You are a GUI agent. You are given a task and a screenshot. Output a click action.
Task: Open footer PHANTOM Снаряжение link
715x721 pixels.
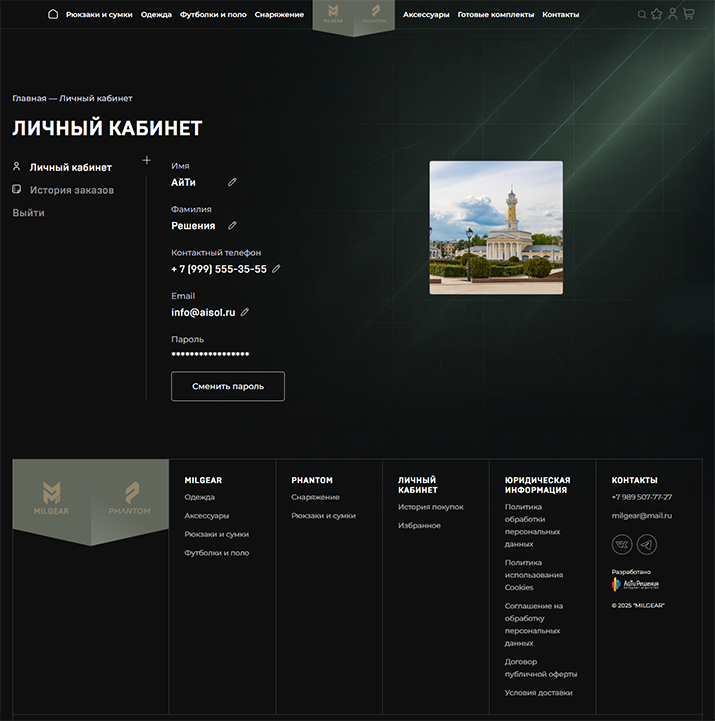click(x=315, y=497)
